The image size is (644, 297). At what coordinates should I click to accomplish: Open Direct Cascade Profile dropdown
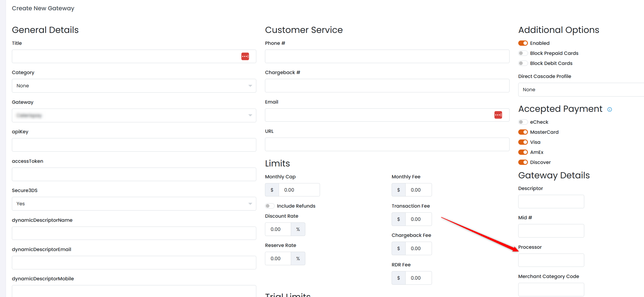(581, 90)
